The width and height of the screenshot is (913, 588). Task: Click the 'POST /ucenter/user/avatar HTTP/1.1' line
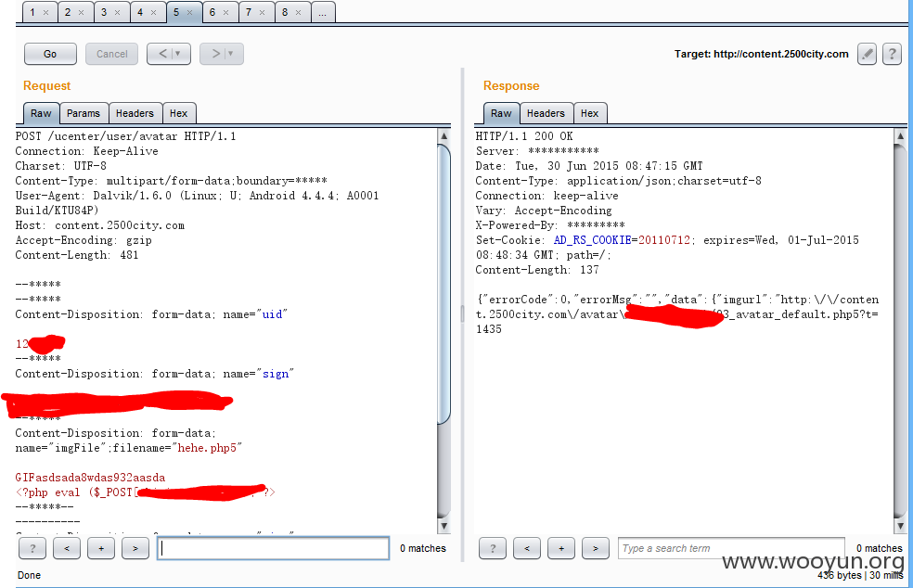click(126, 136)
